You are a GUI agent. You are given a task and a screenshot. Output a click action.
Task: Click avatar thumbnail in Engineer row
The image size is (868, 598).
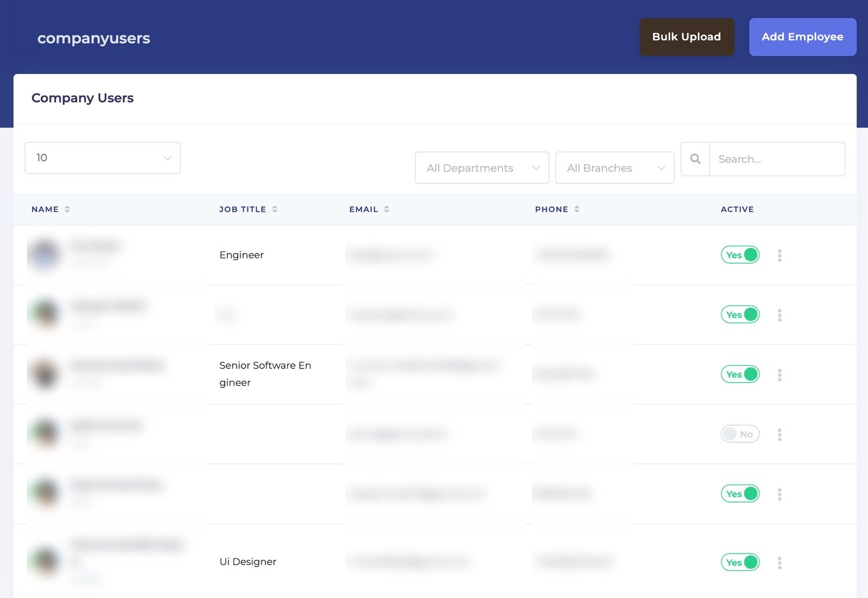tap(45, 254)
